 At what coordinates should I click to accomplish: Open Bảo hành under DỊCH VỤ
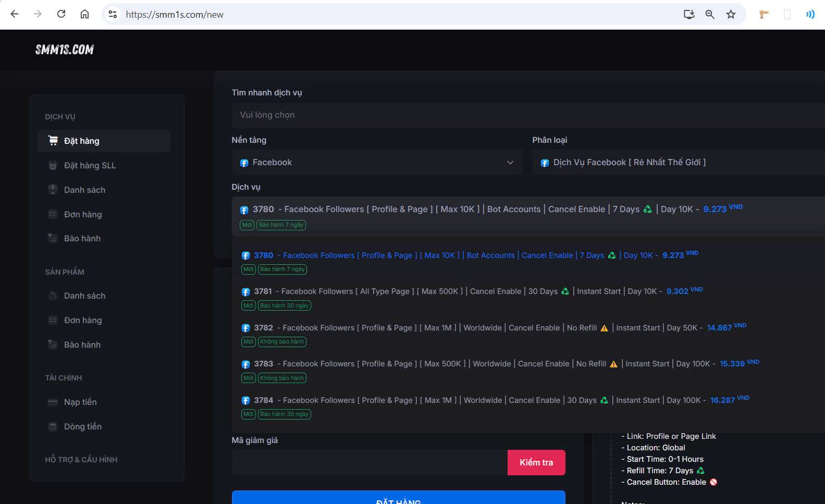(x=104, y=238)
